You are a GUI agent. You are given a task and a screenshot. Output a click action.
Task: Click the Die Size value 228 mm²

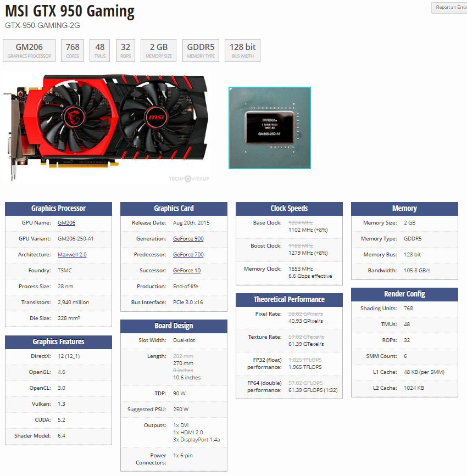[x=69, y=318]
